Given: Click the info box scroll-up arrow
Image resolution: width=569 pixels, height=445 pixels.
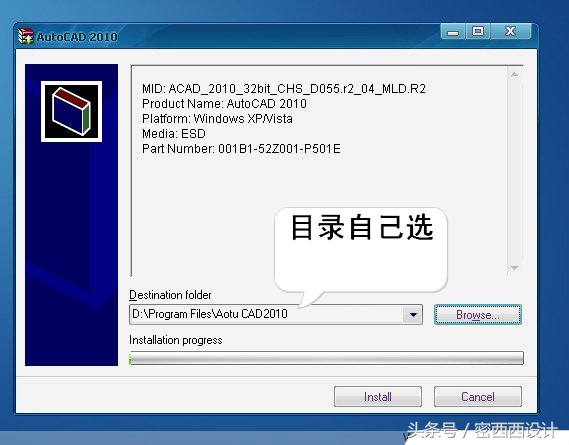Looking at the screenshot, I should [514, 74].
